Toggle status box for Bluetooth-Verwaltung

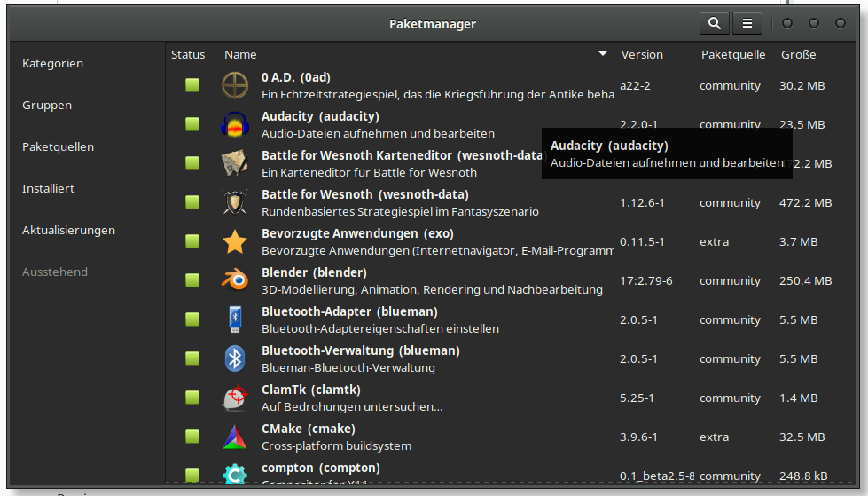click(192, 358)
